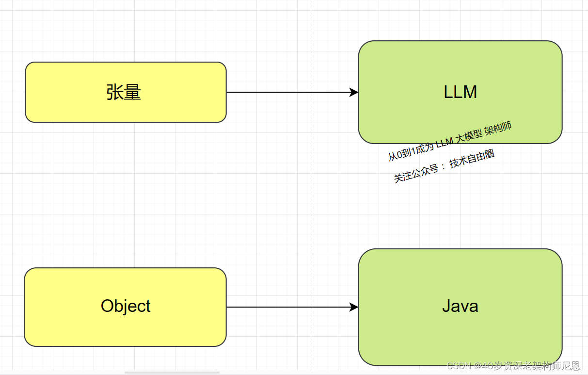Viewport: 588px width, 375px height.
Task: Click the arrow from Object to Java
Action: coord(292,307)
